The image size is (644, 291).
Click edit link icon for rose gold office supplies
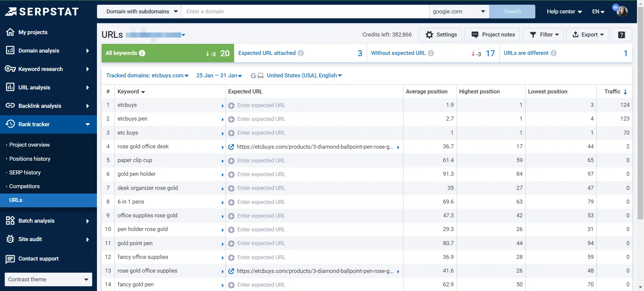[231, 271]
